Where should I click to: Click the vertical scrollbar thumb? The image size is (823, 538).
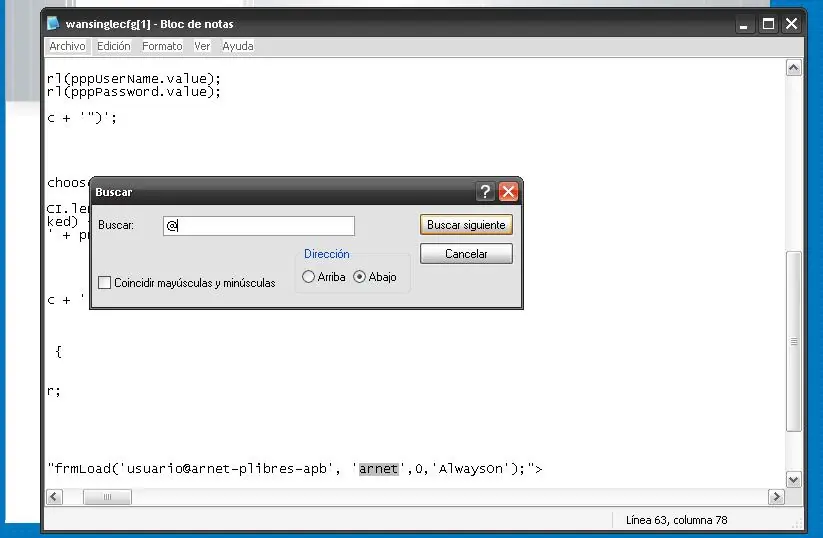[x=794, y=341]
